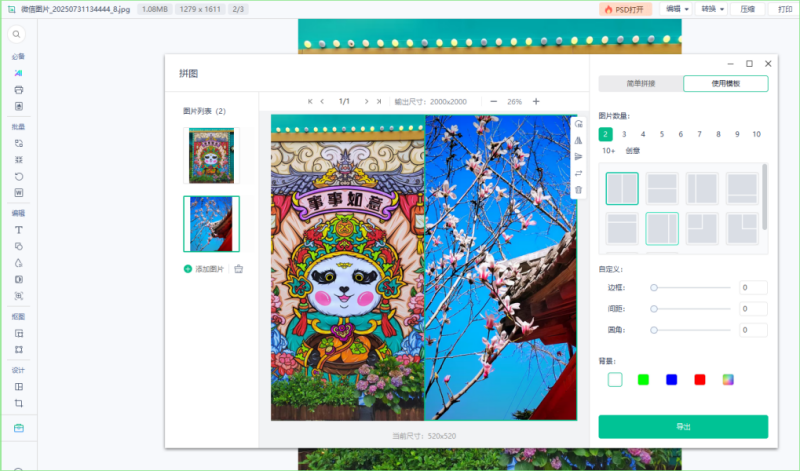Open the collage grid icon under 设计
This screenshot has height=471, width=800.
18,387
